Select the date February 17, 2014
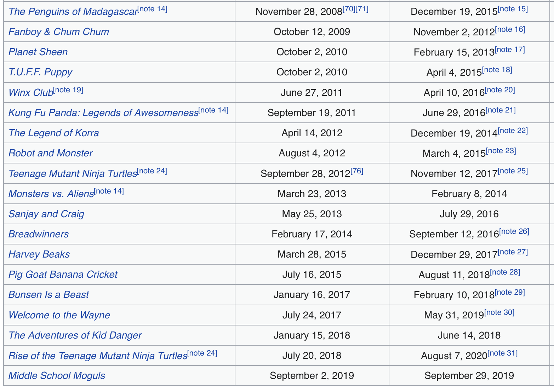The image size is (554, 392). pyautogui.click(x=312, y=234)
